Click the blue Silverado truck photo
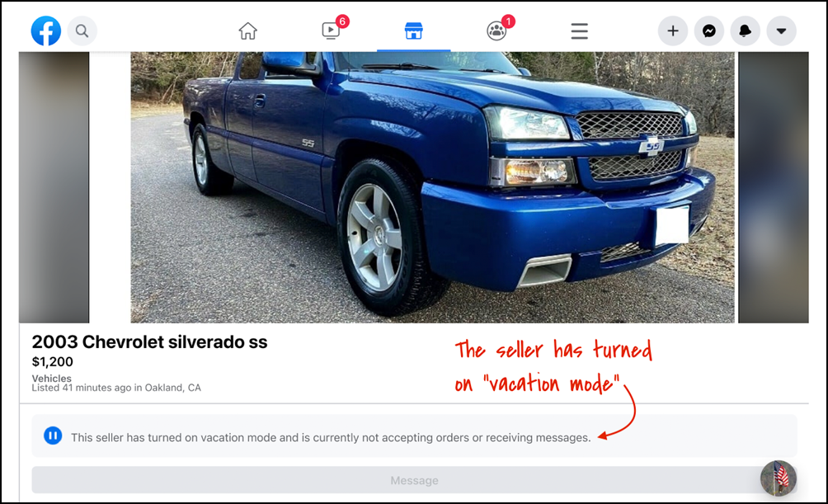 pyautogui.click(x=432, y=187)
